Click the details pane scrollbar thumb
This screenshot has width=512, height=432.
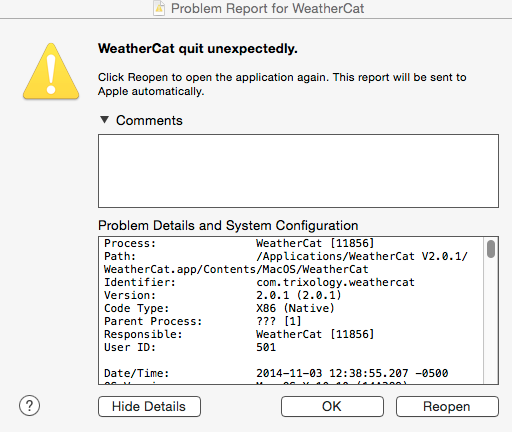point(491,249)
